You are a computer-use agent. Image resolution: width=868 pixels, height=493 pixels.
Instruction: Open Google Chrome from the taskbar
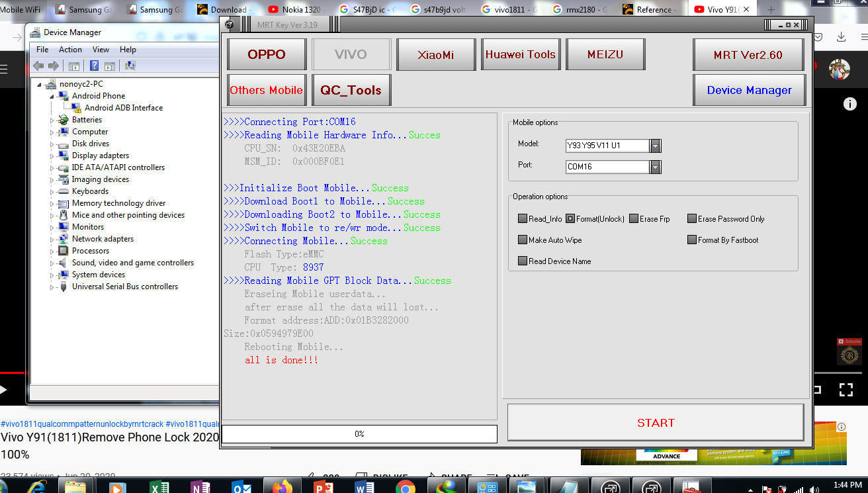pos(406,486)
